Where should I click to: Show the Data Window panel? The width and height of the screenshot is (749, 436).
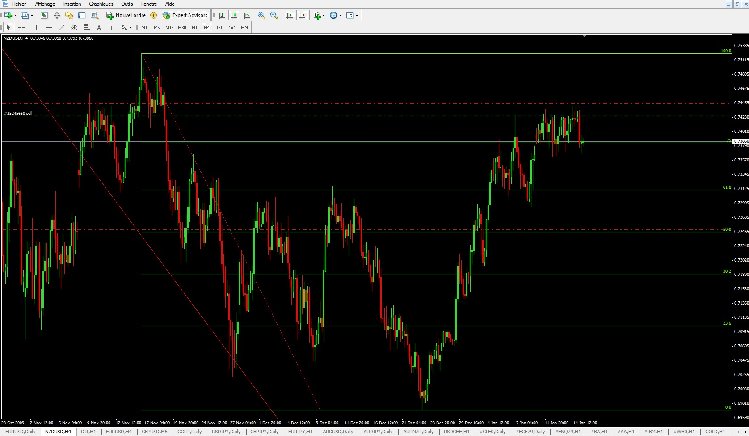click(57, 15)
